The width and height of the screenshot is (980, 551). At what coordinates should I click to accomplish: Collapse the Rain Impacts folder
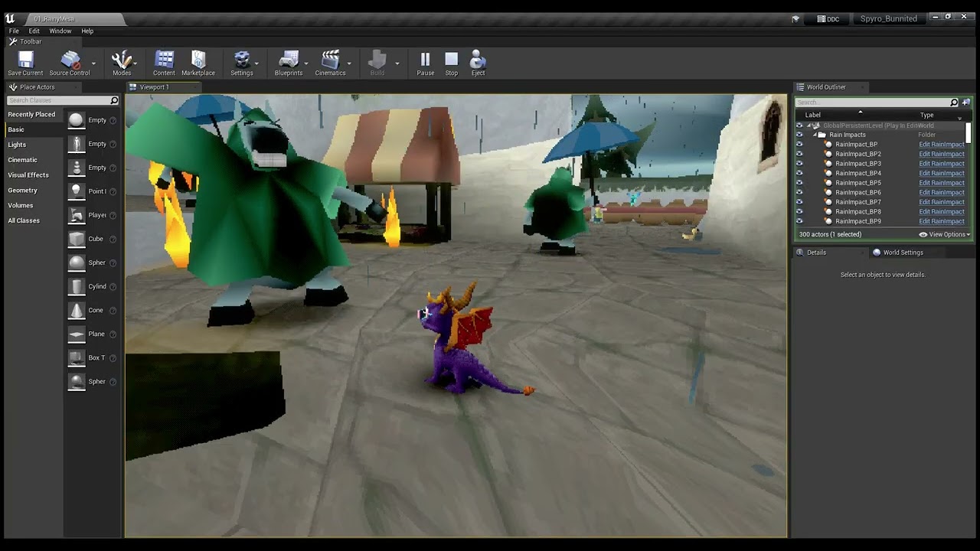(815, 135)
